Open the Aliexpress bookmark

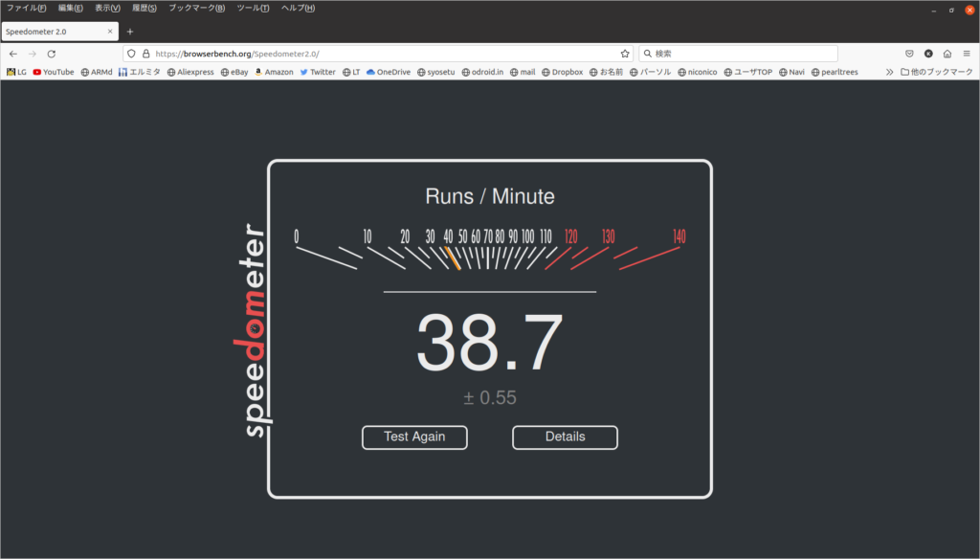coord(190,72)
